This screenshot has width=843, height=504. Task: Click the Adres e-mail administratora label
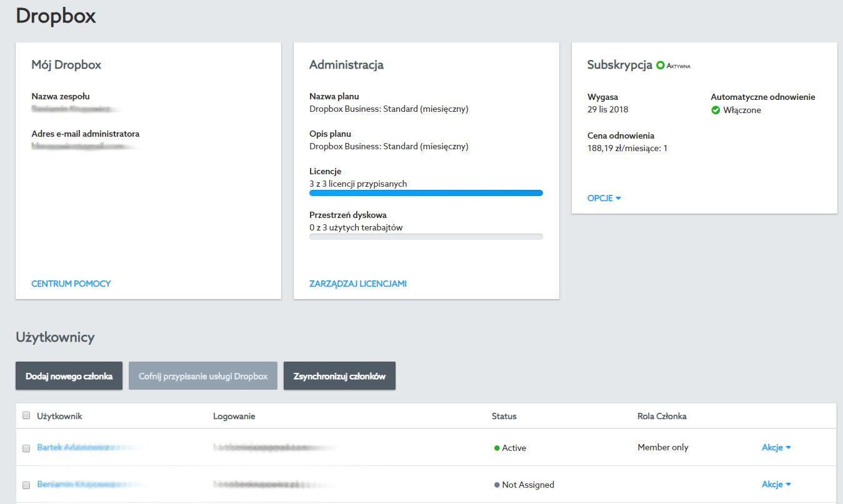point(86,134)
